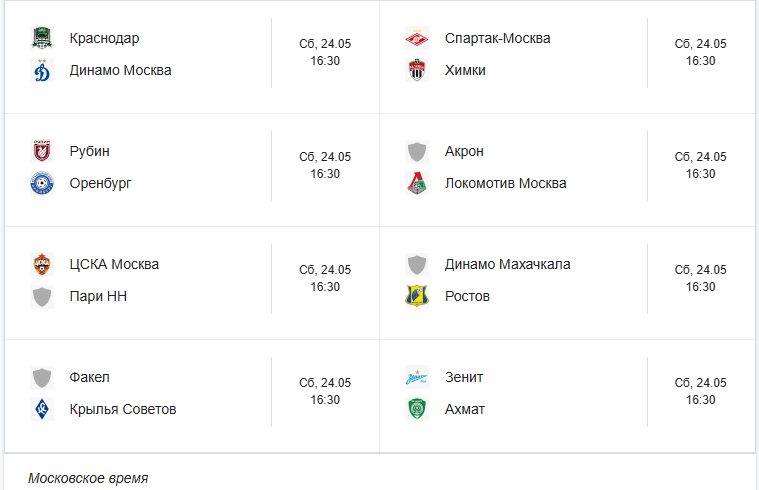This screenshot has height=490, width=759.
Task: Click the Krylya Sovetov diamond logo
Action: tap(42, 409)
